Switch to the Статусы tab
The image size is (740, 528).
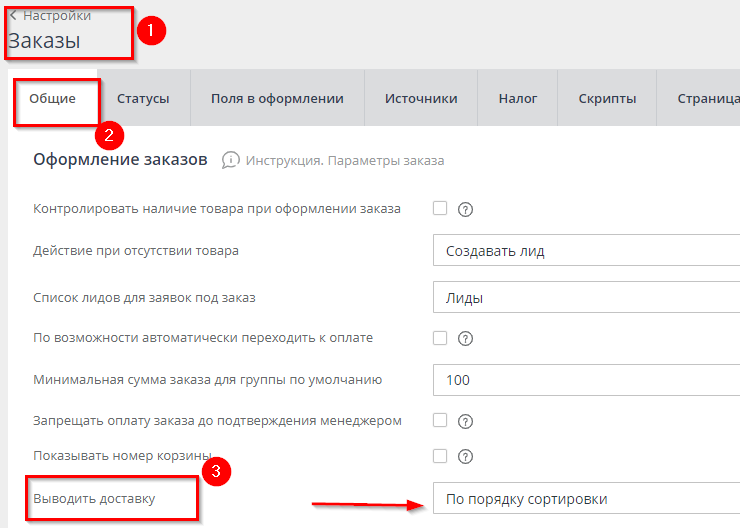pos(143,98)
